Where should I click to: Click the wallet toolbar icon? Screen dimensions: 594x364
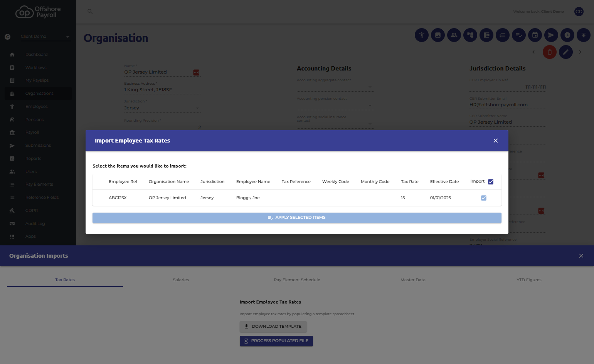tap(486, 35)
